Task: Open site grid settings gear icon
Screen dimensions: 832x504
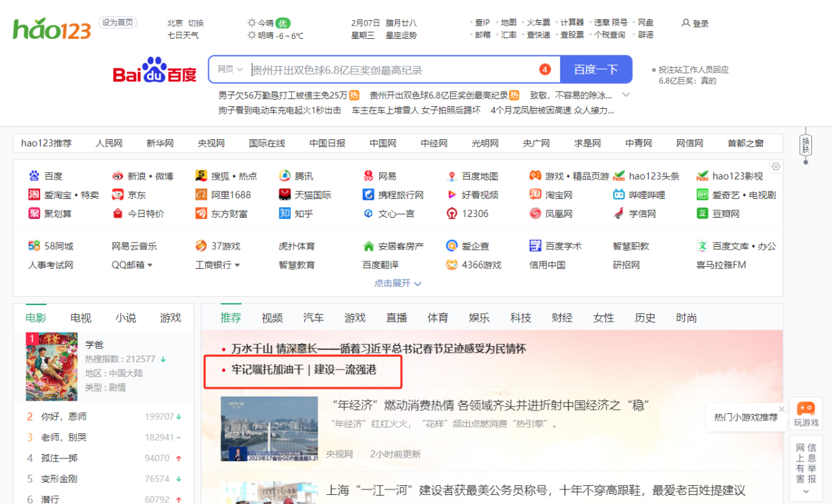Action: (x=776, y=166)
